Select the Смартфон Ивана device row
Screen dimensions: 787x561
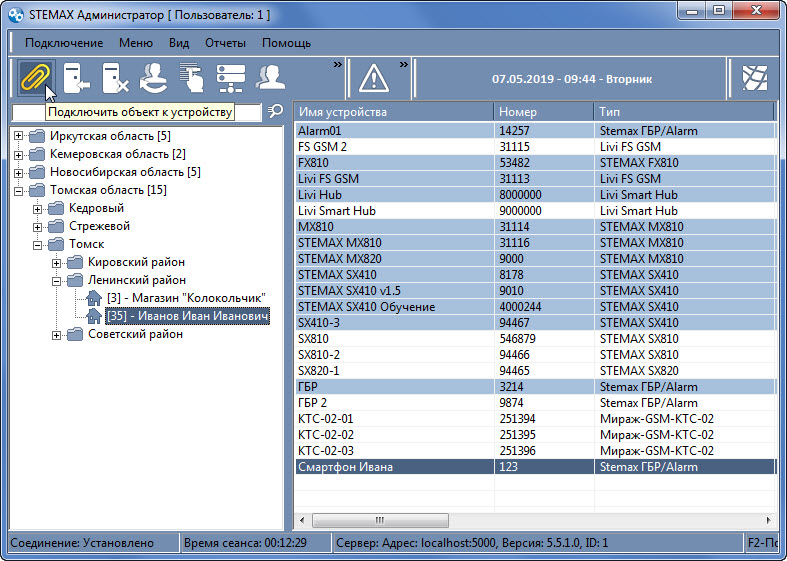(x=535, y=467)
